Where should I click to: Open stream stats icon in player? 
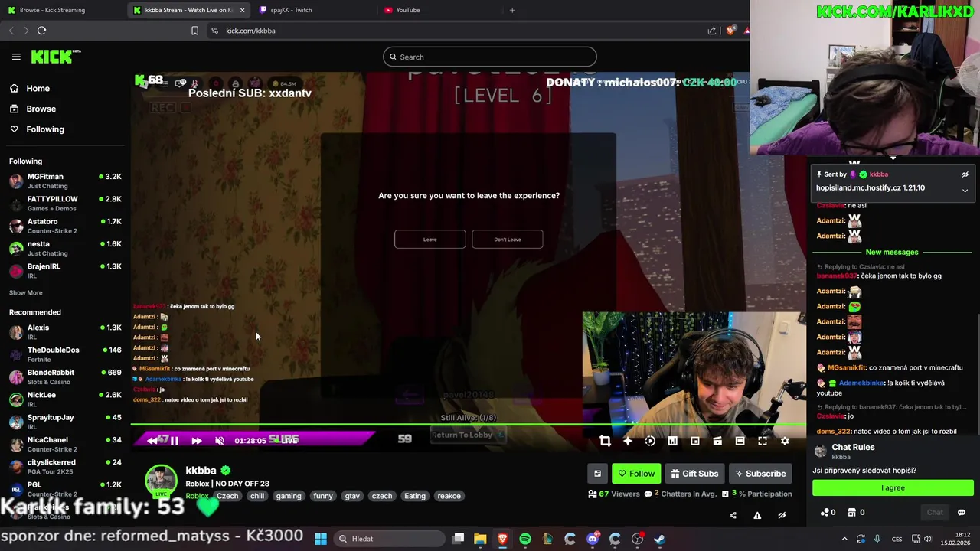point(672,441)
